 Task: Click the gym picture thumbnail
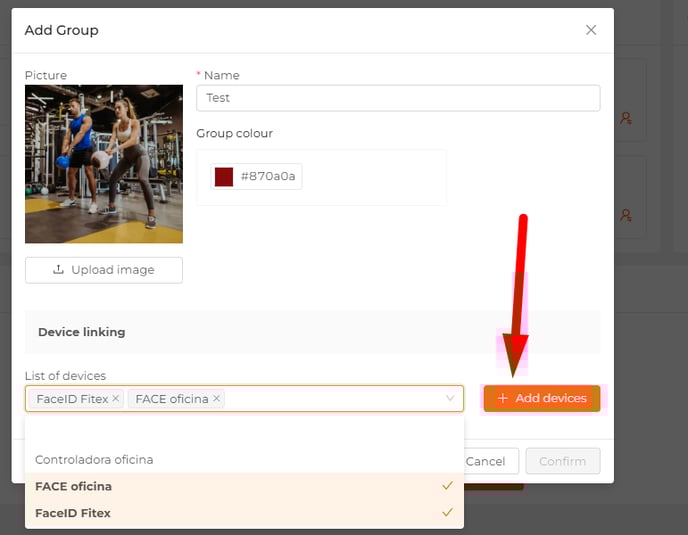104,164
